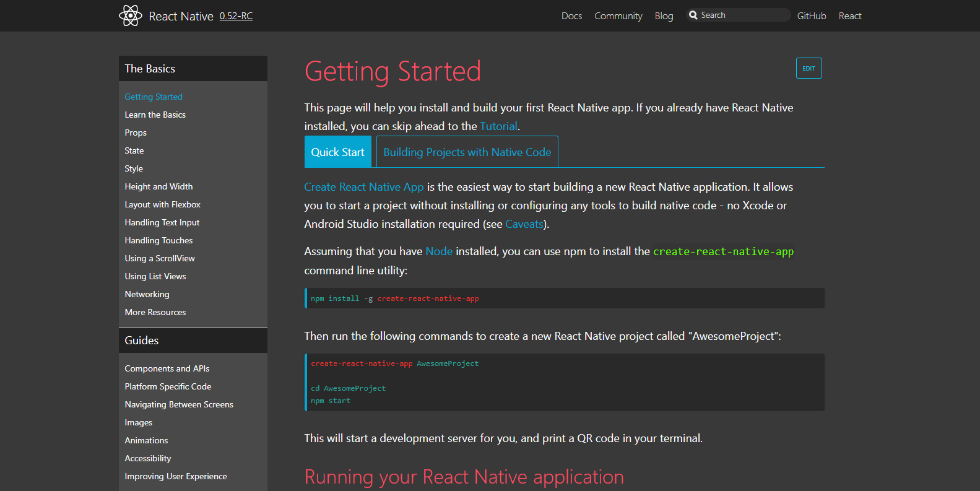Follow the Tutorial link
980x491 pixels.
coord(498,126)
